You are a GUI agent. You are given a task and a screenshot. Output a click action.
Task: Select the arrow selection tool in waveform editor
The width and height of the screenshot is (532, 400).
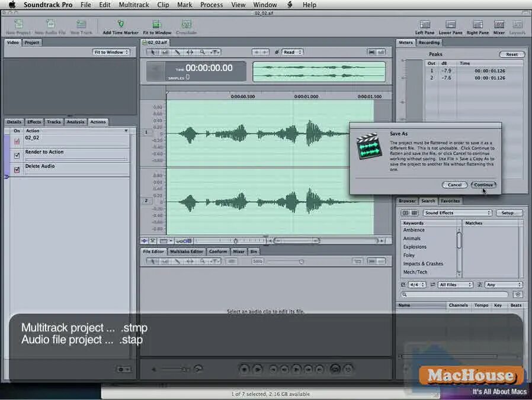pos(153,52)
